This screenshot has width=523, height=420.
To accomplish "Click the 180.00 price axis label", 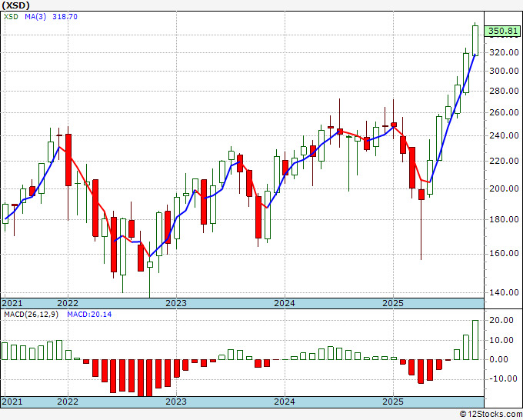I will pos(504,219).
